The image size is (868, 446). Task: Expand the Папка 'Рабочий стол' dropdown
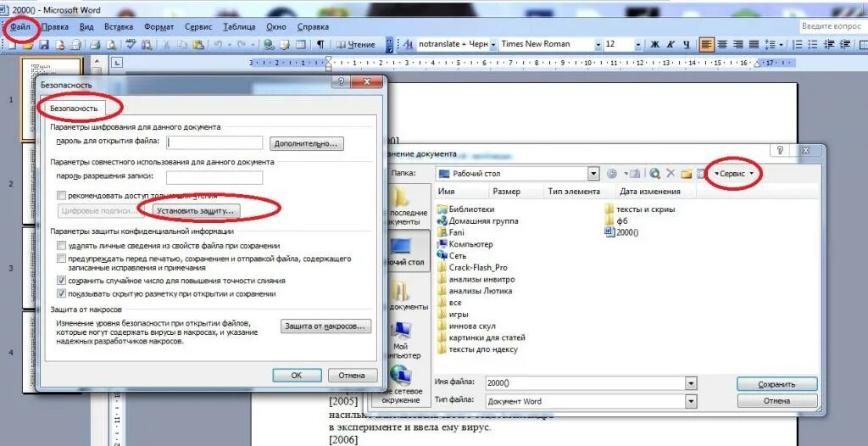coord(594,174)
